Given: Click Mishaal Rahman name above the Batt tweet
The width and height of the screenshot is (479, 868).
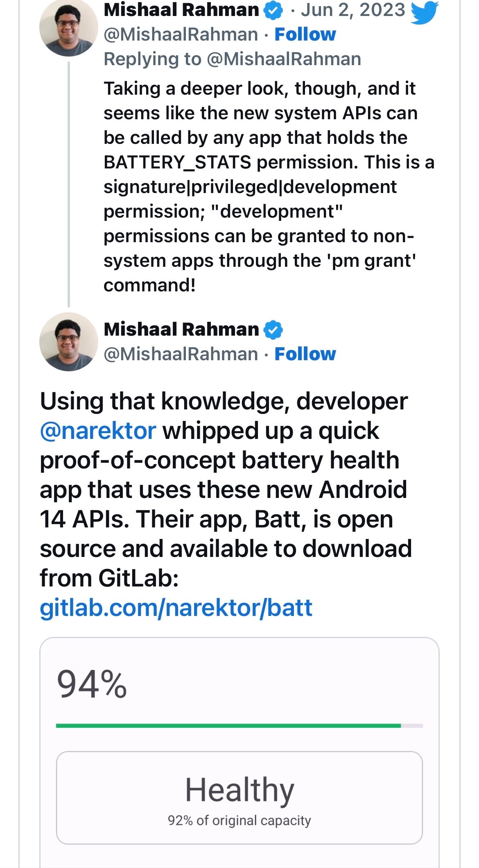Looking at the screenshot, I should point(181,329).
